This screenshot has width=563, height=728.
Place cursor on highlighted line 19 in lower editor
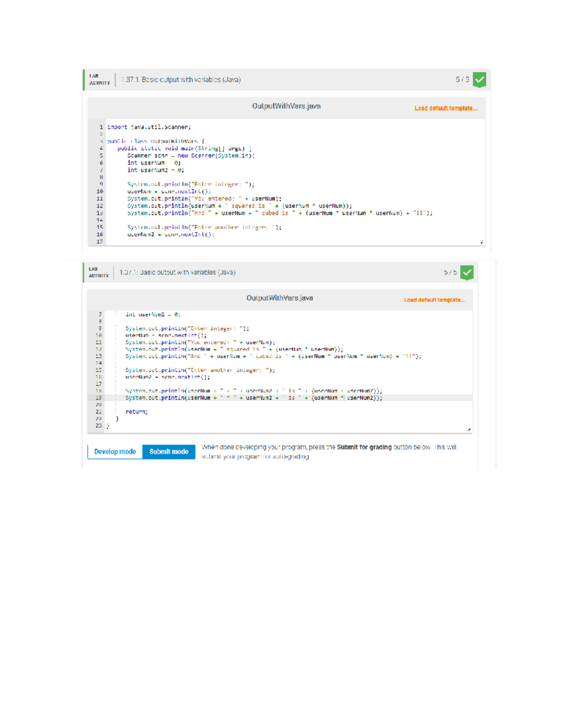(x=253, y=398)
